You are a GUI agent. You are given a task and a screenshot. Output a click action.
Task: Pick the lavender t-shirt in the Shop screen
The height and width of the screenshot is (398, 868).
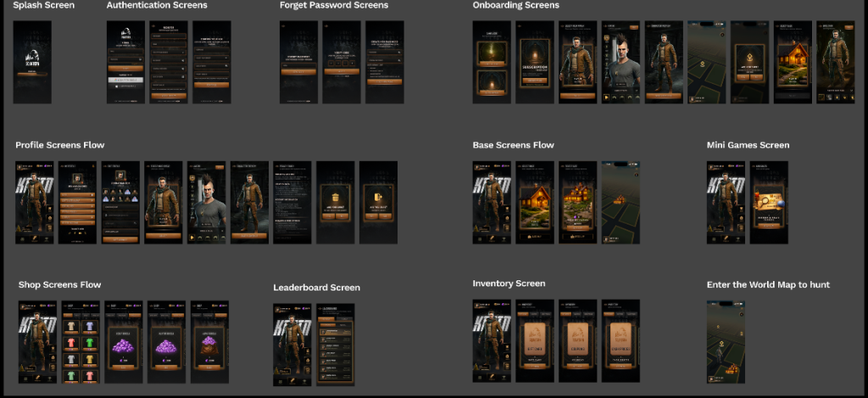tap(88, 327)
